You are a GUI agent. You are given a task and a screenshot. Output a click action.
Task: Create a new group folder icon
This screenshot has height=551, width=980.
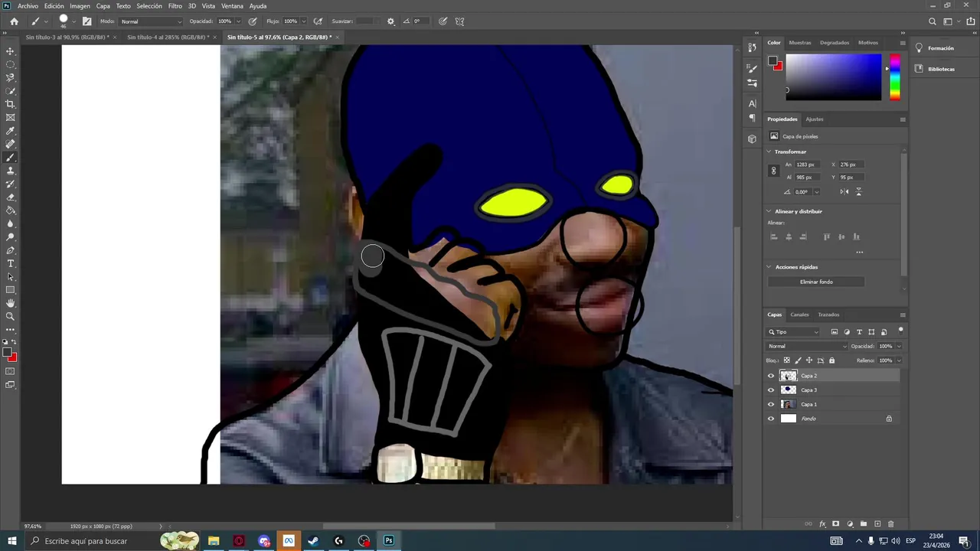pos(864,524)
